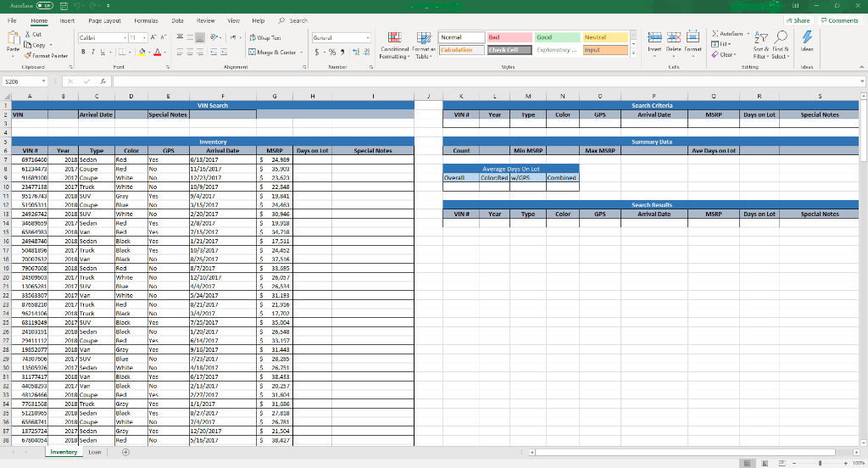Click the Decrease Decimal icon
Viewport: 868px width, 468px height.
tap(366, 52)
